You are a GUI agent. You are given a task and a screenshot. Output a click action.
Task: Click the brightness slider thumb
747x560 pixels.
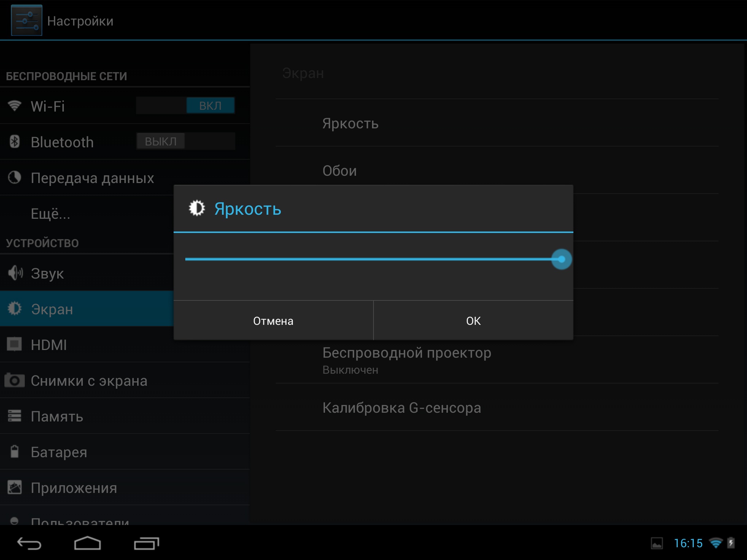point(561,259)
